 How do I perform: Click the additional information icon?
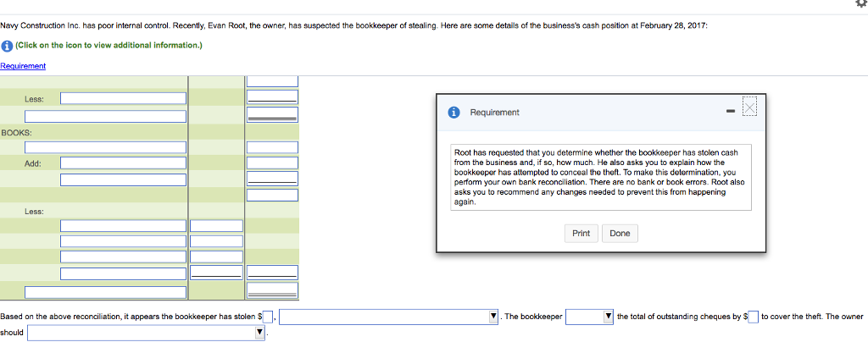pos(6,46)
